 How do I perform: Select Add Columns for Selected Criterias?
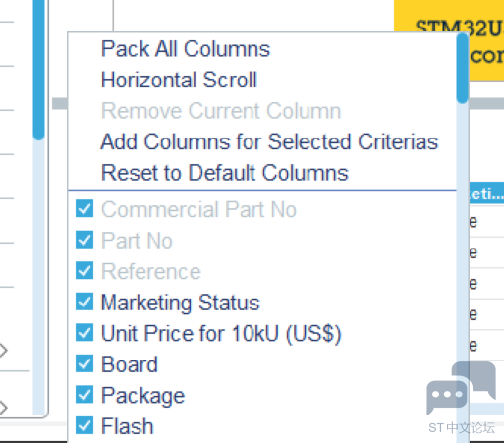269,141
